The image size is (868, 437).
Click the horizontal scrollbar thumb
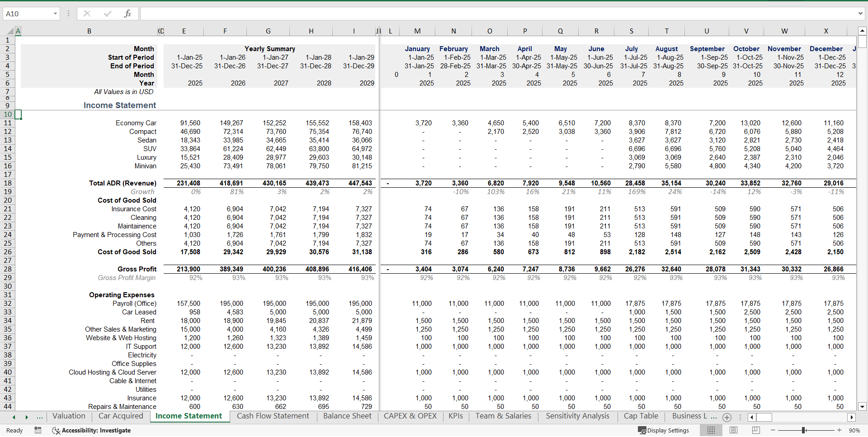(764, 417)
